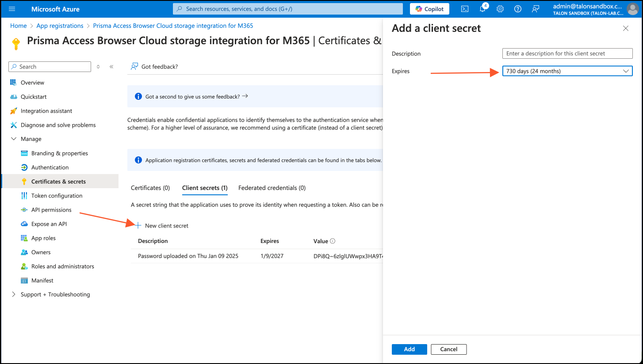Click the client secret Description field

coord(567,53)
